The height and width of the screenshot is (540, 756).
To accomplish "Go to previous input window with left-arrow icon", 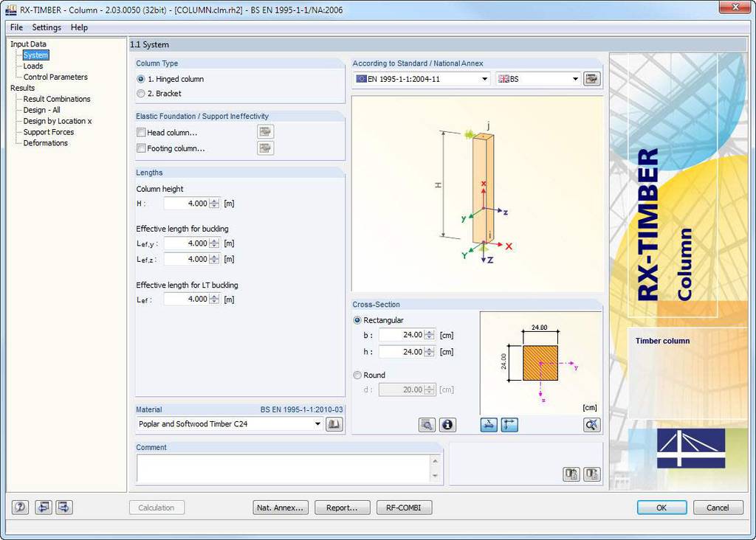I will 44,508.
